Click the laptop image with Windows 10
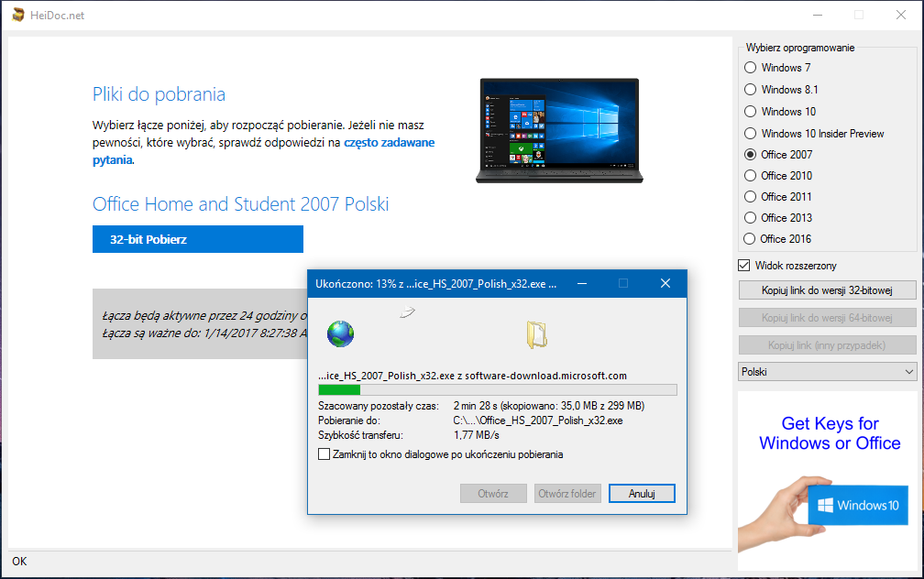Viewport: 924px width, 579px height. 558,130
